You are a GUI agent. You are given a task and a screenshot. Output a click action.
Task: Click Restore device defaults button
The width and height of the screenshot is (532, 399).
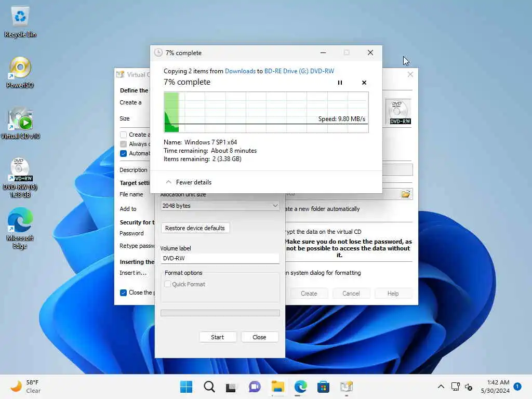(195, 228)
